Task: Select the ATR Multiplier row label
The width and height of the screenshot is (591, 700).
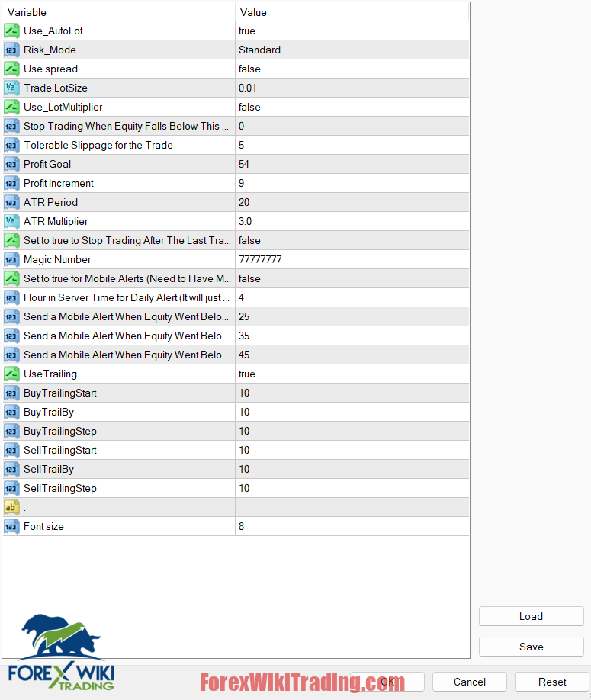Action: coord(56,221)
